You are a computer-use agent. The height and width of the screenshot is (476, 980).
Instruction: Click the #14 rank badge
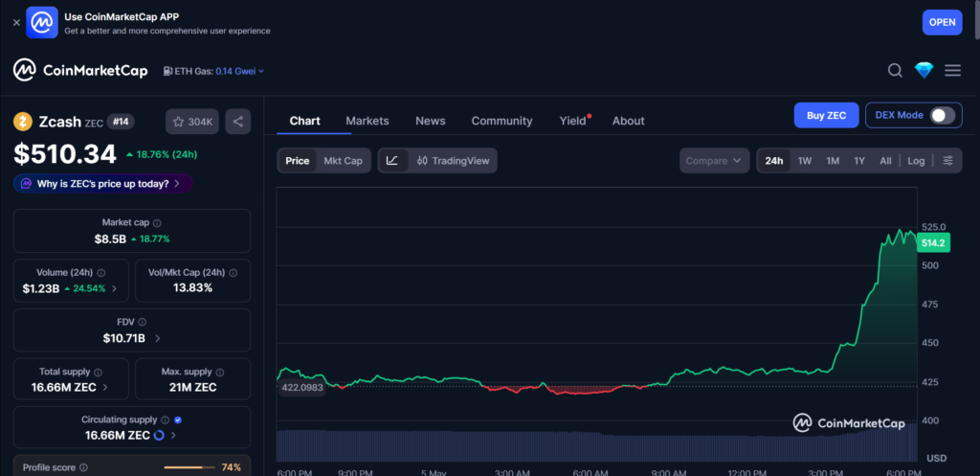coord(121,122)
